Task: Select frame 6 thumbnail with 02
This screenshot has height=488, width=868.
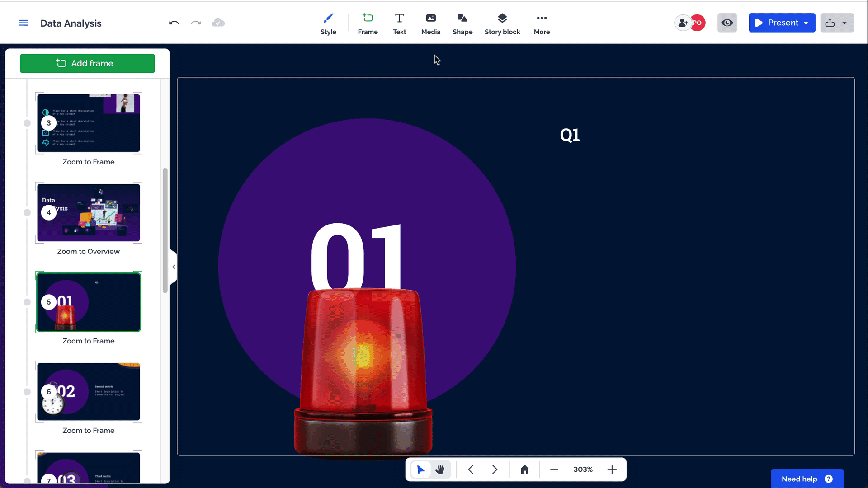Action: tap(89, 391)
